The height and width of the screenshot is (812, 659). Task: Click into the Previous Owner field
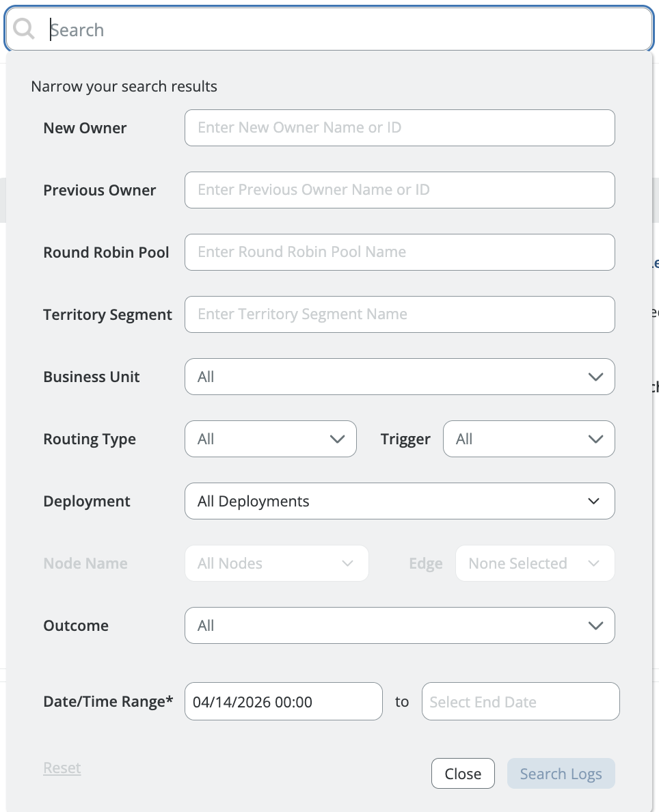coord(399,190)
